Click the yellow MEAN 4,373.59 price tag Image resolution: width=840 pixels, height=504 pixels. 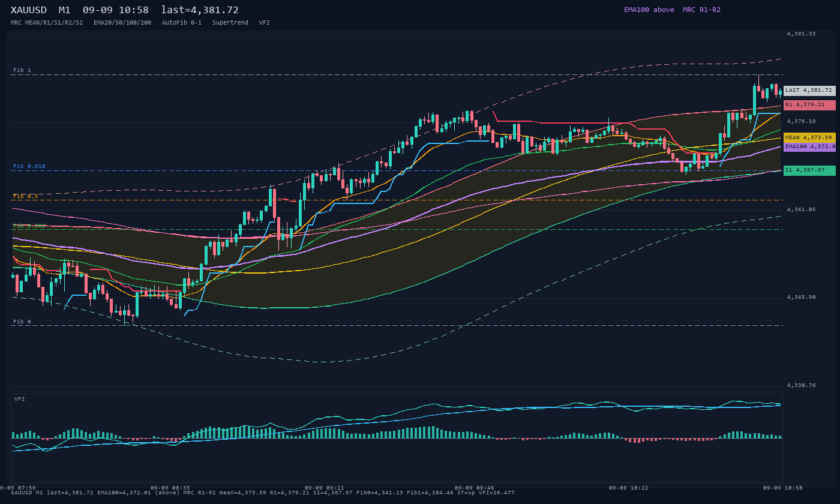click(x=809, y=137)
